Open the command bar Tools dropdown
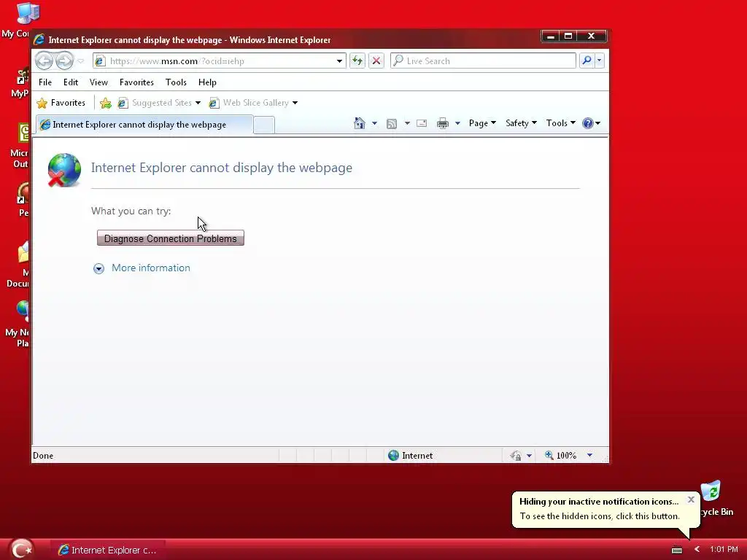The width and height of the screenshot is (747, 560). coord(561,123)
